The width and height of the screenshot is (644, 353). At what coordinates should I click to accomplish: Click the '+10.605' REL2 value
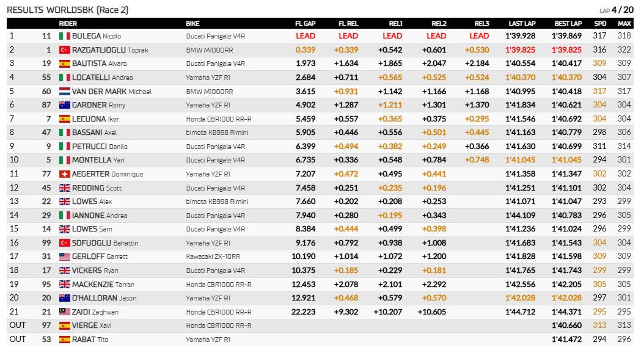pos(432,312)
